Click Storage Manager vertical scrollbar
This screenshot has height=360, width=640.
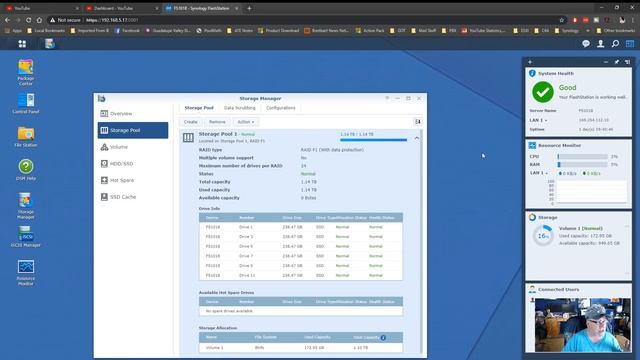click(422, 241)
